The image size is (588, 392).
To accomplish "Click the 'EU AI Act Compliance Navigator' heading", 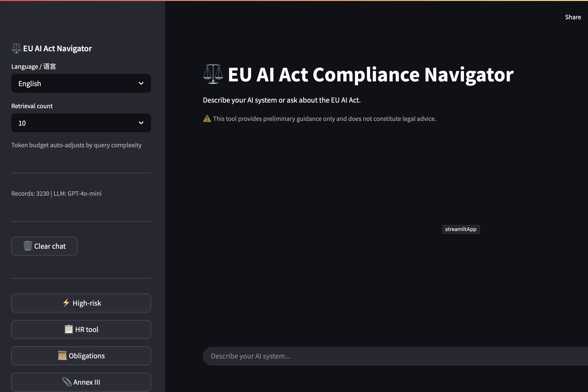I will click(371, 75).
